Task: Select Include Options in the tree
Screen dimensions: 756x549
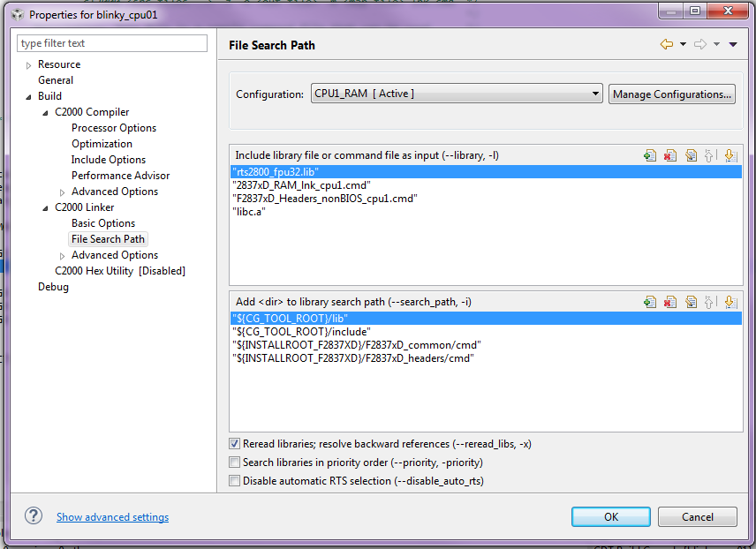Action: [x=109, y=160]
